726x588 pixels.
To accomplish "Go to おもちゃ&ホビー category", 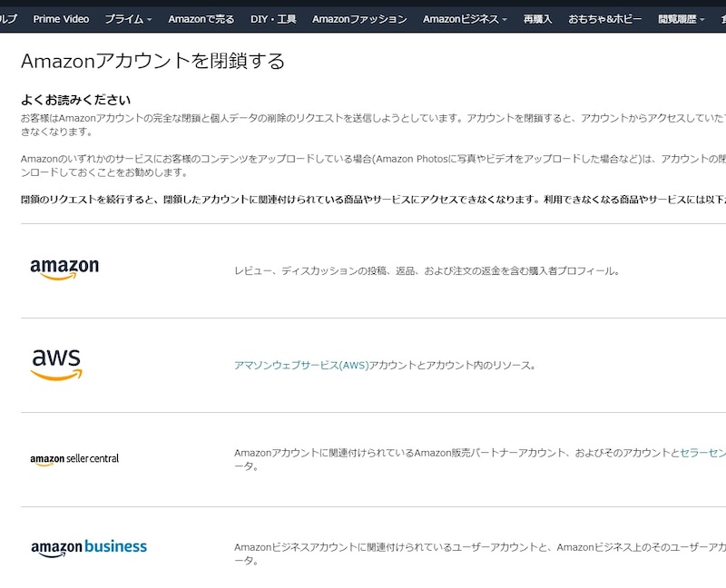I will click(604, 19).
